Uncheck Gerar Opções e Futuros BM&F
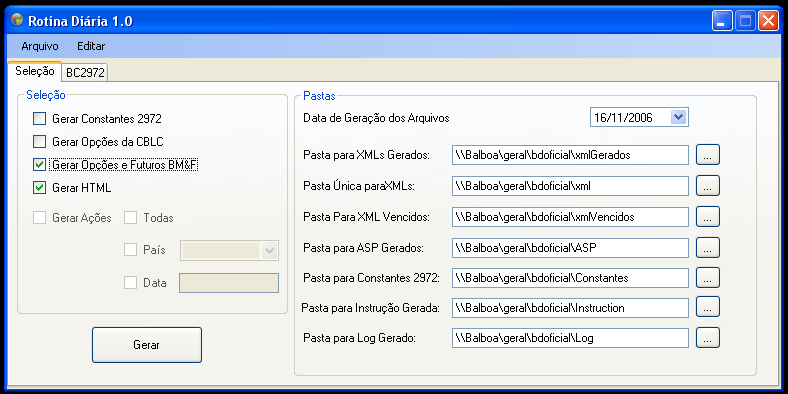 39,165
